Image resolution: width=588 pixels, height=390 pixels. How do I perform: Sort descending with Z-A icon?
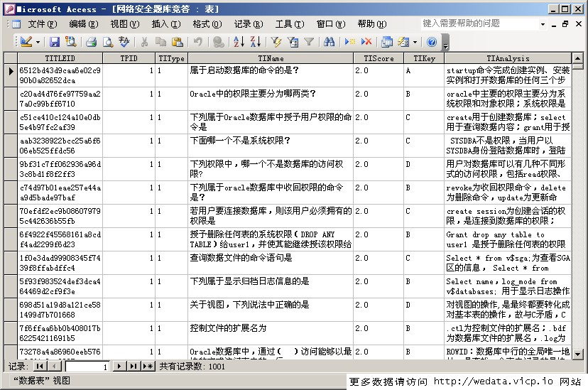pyautogui.click(x=256, y=42)
